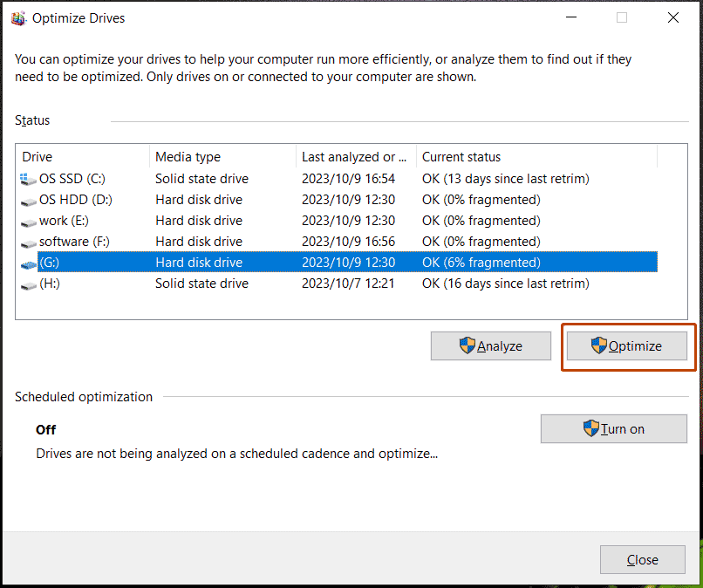
Task: Click 'OK (13 days since last retrim)' status
Action: click(505, 179)
